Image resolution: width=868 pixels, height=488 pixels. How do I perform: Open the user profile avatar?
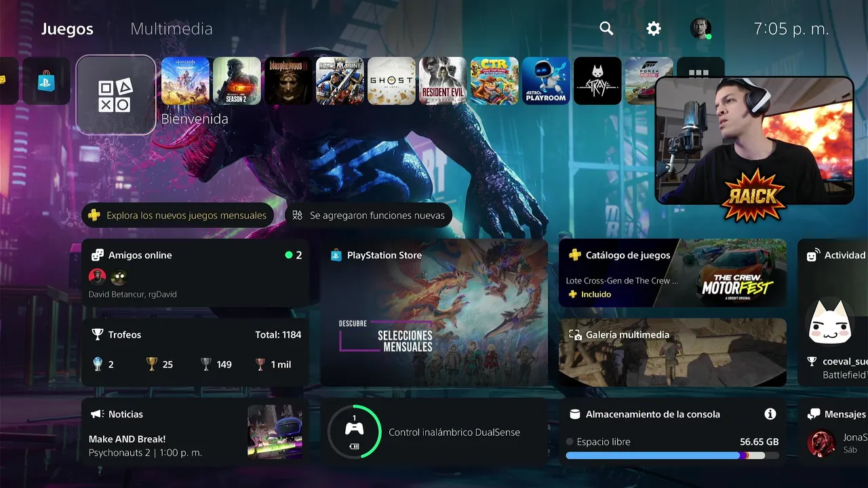[x=701, y=28]
